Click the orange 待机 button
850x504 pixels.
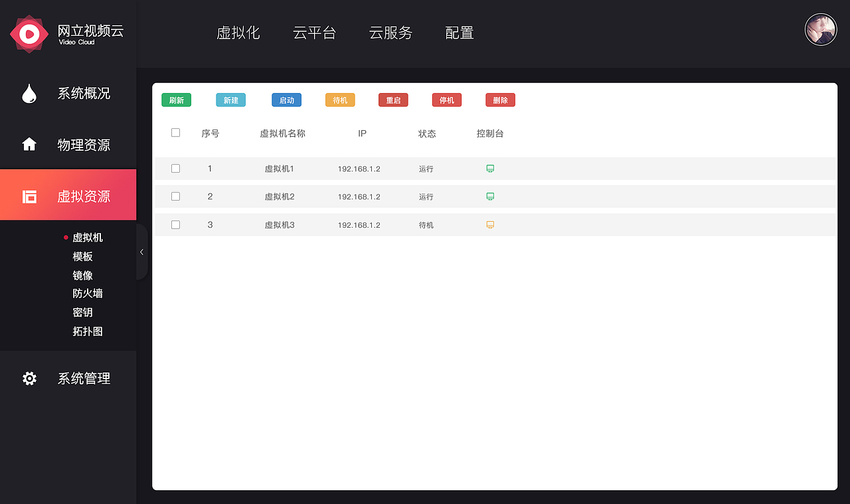click(x=340, y=100)
